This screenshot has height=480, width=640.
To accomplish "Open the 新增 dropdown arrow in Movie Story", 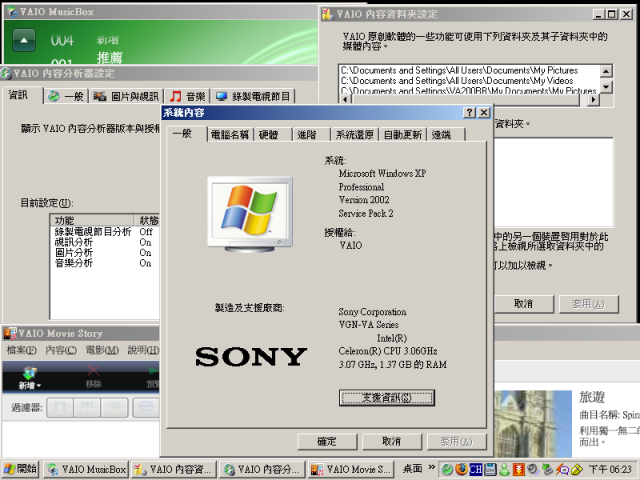I will pos(39,385).
